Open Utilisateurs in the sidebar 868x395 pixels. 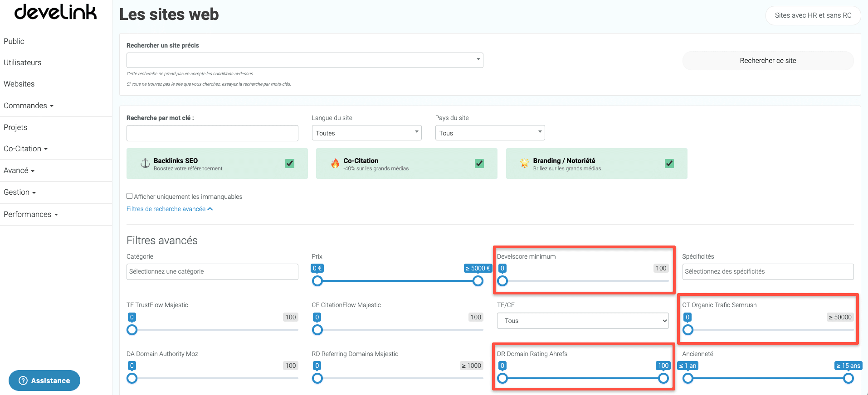click(x=23, y=63)
